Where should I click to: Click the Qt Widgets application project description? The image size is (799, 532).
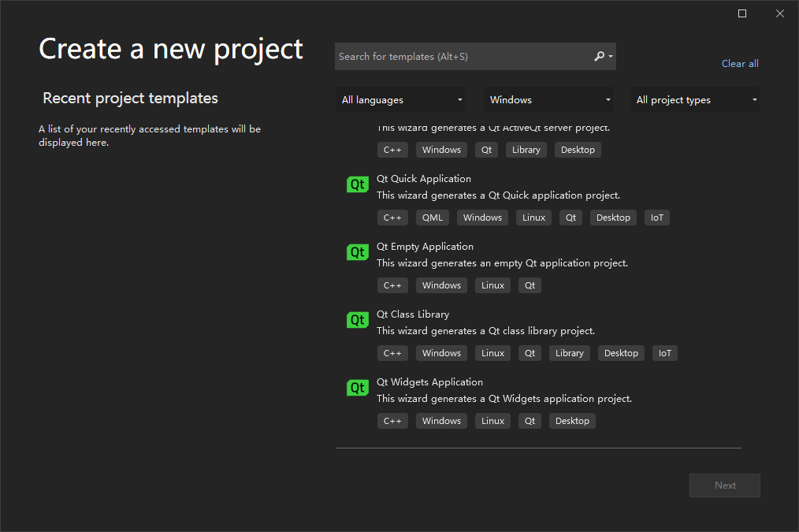tap(504, 399)
